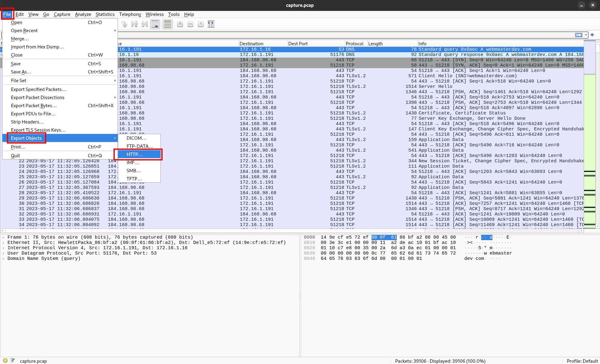Open the Statistics menu
This screenshot has height=364, width=600.
pyautogui.click(x=105, y=14)
